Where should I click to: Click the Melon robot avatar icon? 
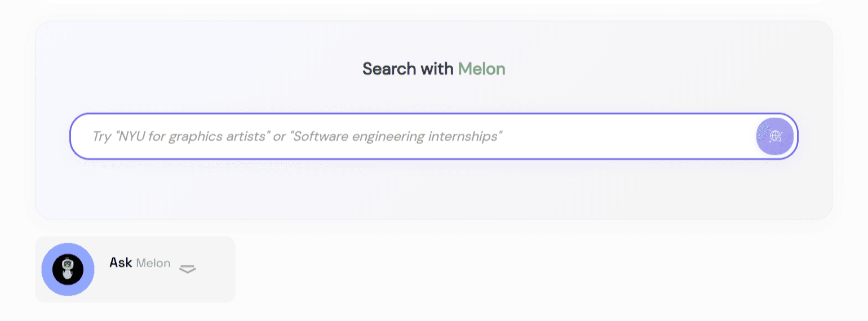click(68, 269)
